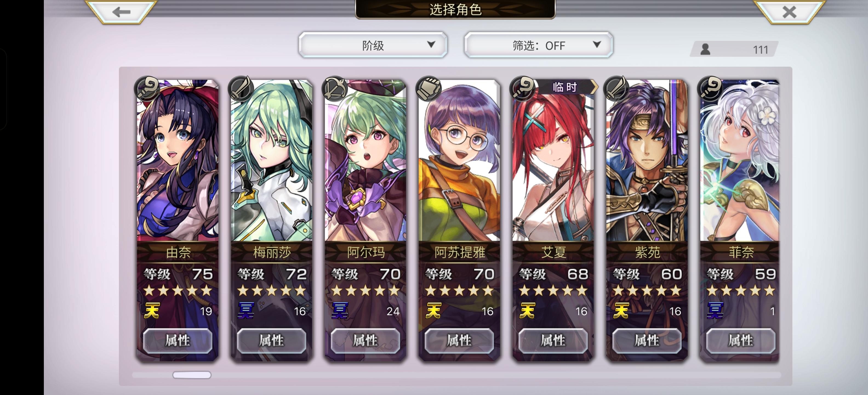The width and height of the screenshot is (868, 395).
Task: Click the staff class icon on 菲奈's card
Action: [710, 88]
